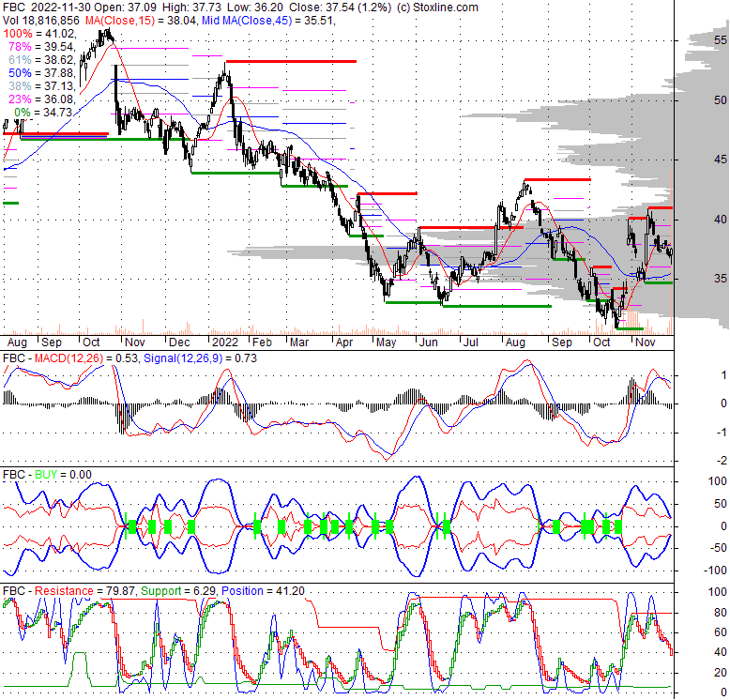
Task: Click the Mid MA(Close,45) = 35.51 label
Action: click(x=268, y=21)
